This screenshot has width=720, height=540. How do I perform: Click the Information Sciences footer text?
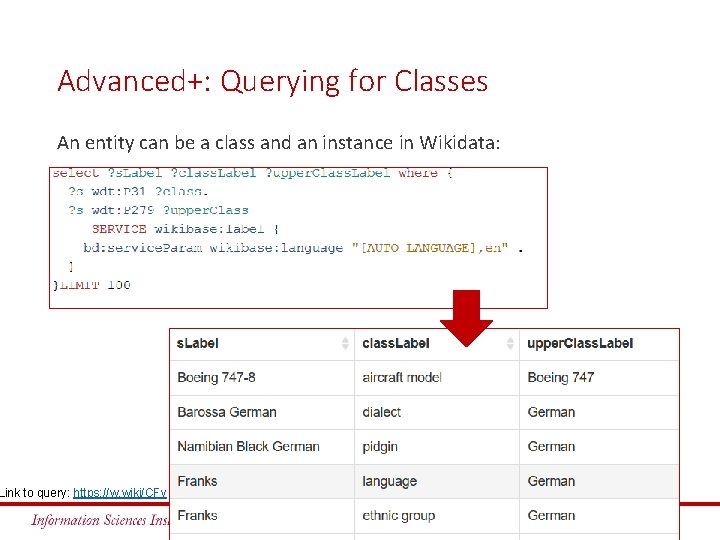click(x=100, y=520)
